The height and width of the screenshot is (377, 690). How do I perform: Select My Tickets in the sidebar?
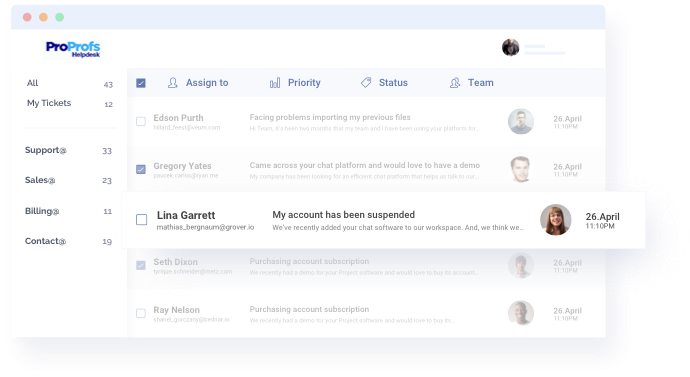70,103
